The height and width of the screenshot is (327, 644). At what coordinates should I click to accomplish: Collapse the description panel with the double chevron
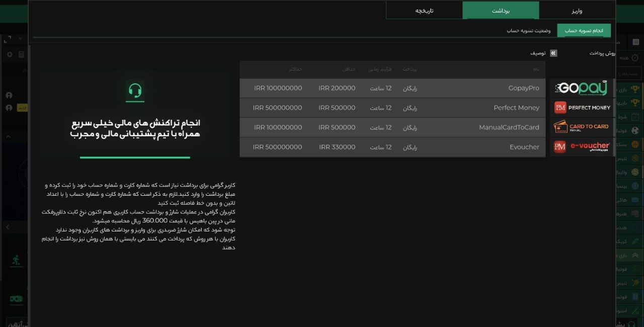(553, 53)
